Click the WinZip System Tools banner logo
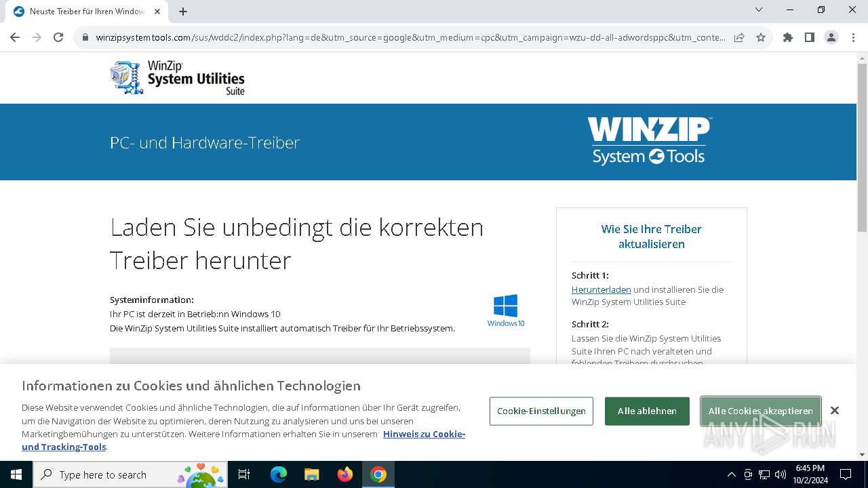 pos(650,141)
